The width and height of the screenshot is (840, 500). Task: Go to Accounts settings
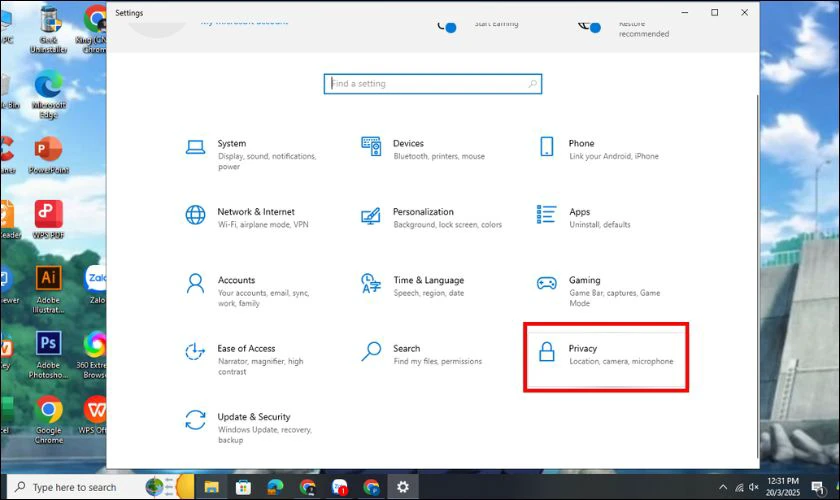(236, 281)
